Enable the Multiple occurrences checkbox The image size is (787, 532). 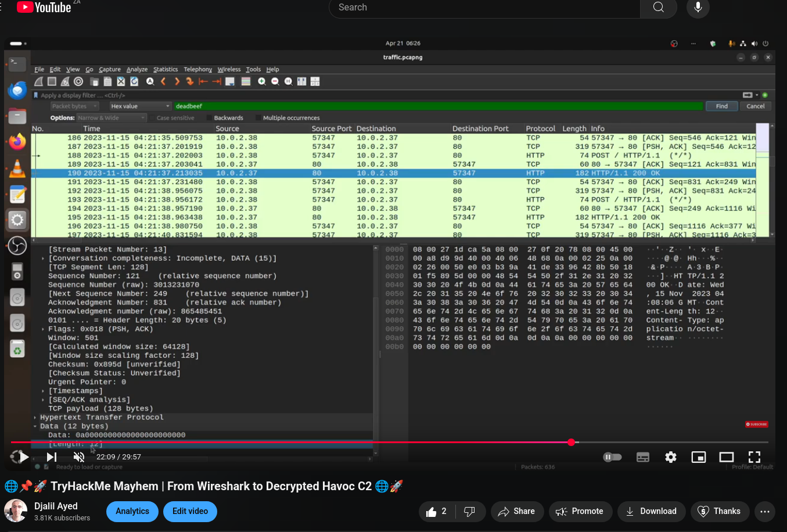pos(258,118)
